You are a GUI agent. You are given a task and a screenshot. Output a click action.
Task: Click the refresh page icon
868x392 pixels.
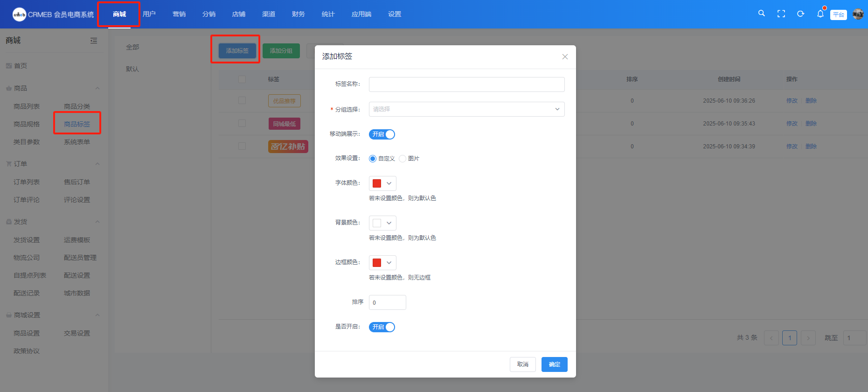coord(800,14)
